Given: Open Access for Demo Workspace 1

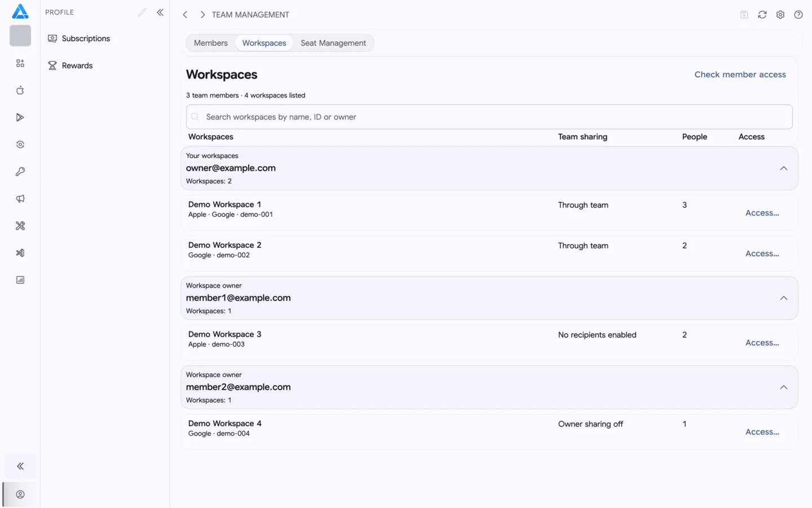Looking at the screenshot, I should [x=762, y=213].
